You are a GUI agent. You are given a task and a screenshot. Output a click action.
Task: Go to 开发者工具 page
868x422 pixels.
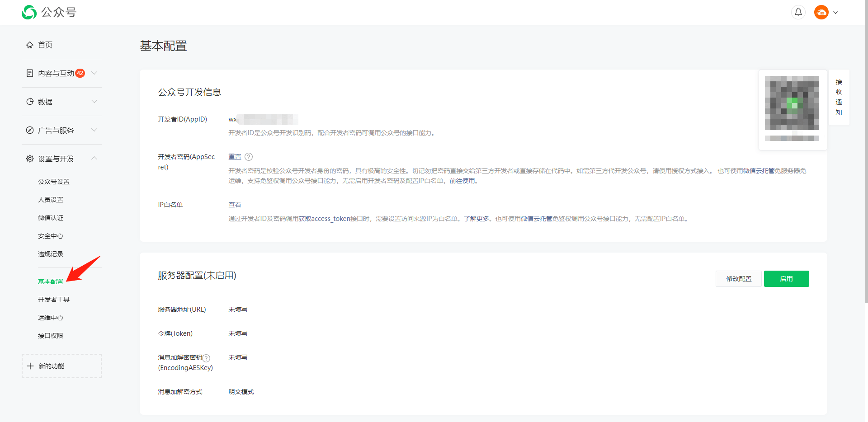click(x=54, y=300)
